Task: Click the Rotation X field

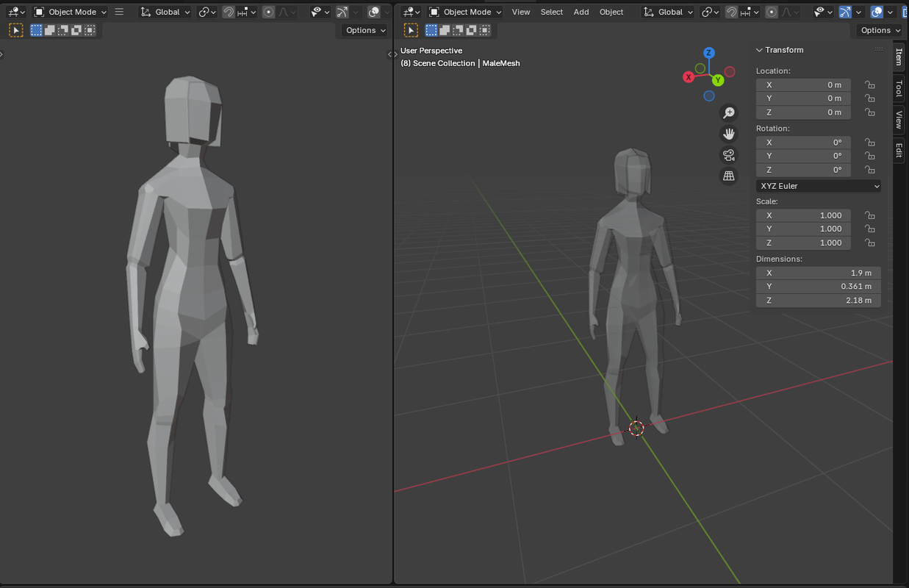Action: pos(803,143)
